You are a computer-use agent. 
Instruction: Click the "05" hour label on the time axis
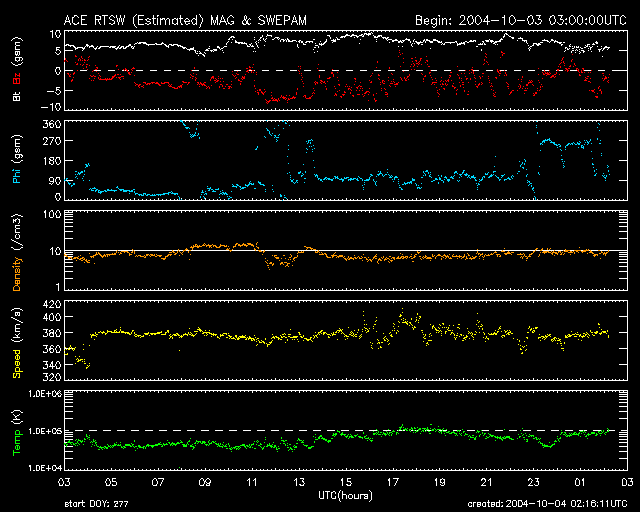coord(111,482)
